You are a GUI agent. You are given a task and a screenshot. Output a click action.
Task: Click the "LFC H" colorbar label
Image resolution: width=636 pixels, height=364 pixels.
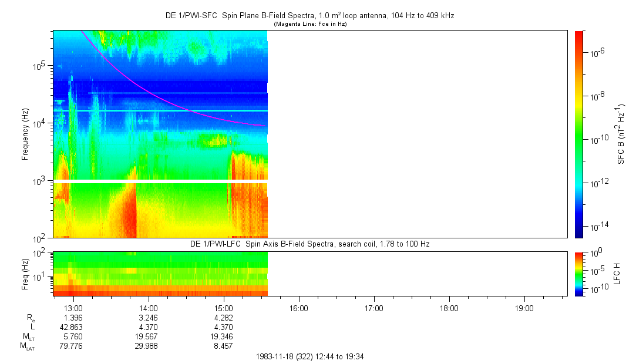pyautogui.click(x=618, y=273)
